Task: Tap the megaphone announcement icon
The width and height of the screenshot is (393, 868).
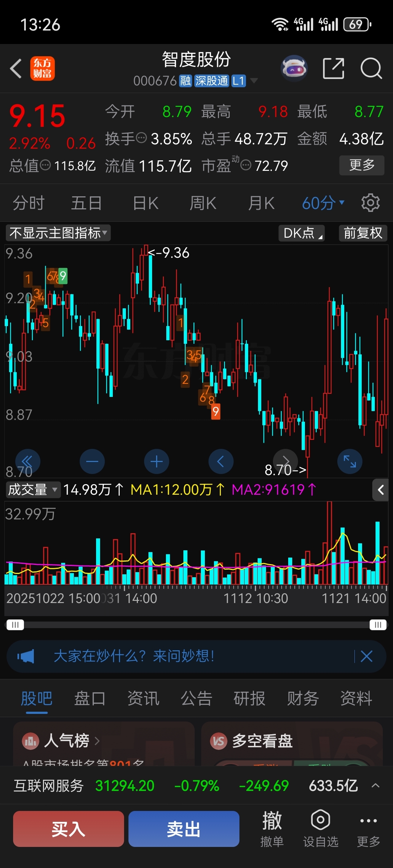Action: tap(26, 656)
